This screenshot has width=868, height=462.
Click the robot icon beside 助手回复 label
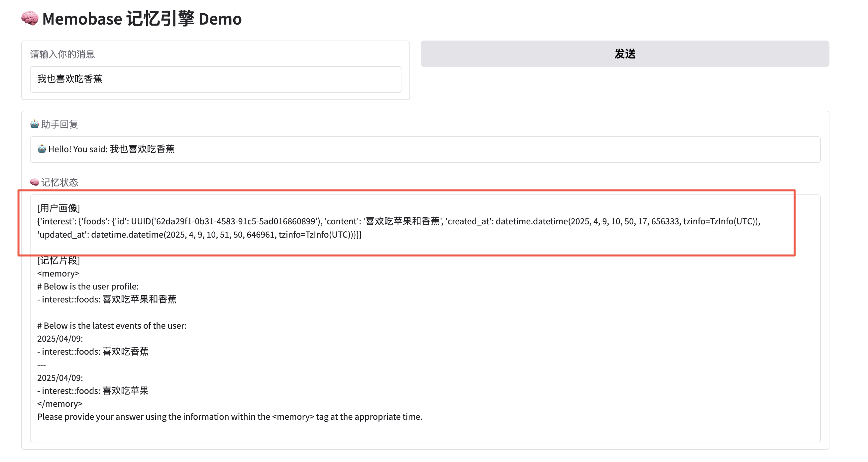tap(34, 124)
